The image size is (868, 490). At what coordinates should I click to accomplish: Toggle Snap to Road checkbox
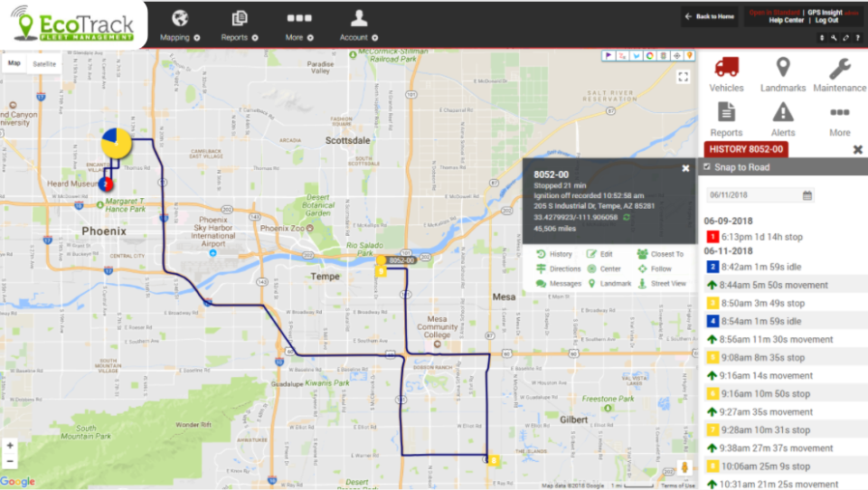pos(707,166)
